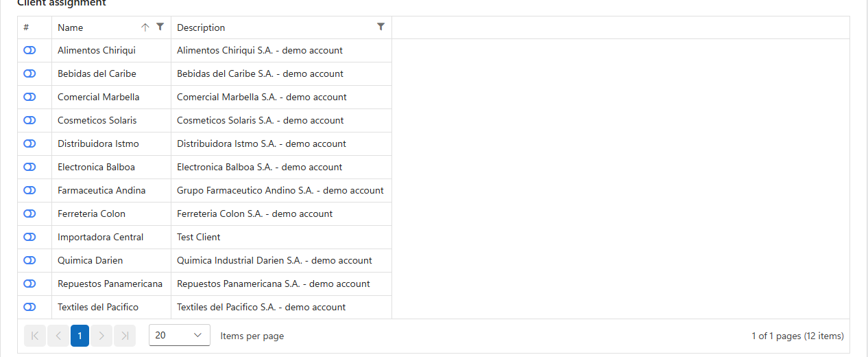Screen dimensions: 868x357
Task: Open the Description column filter
Action: pos(381,27)
